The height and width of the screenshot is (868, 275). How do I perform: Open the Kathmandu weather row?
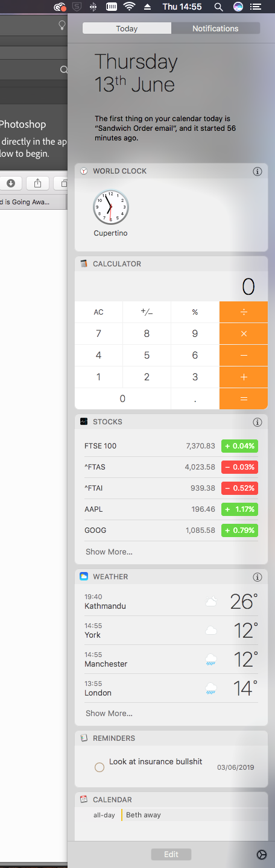(171, 602)
